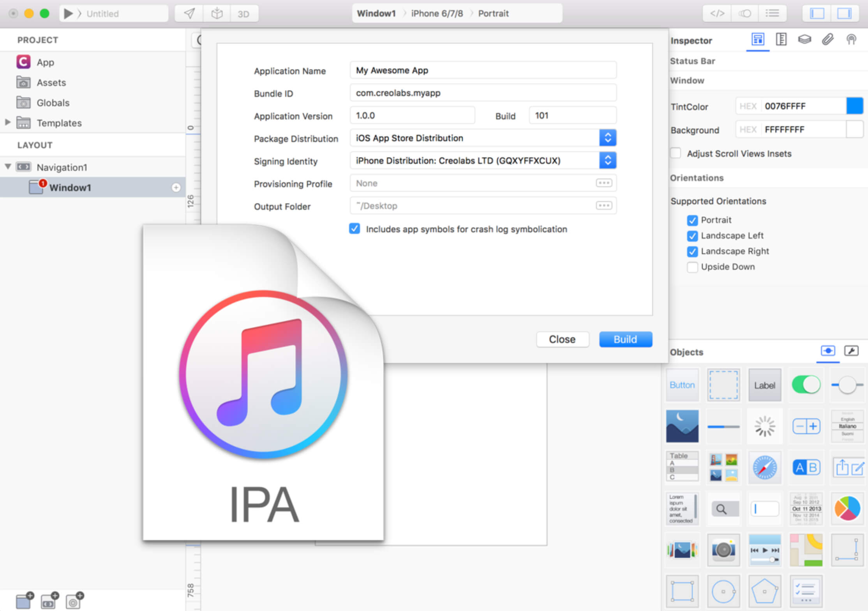Expand the Templates folder triangle

click(x=7, y=122)
